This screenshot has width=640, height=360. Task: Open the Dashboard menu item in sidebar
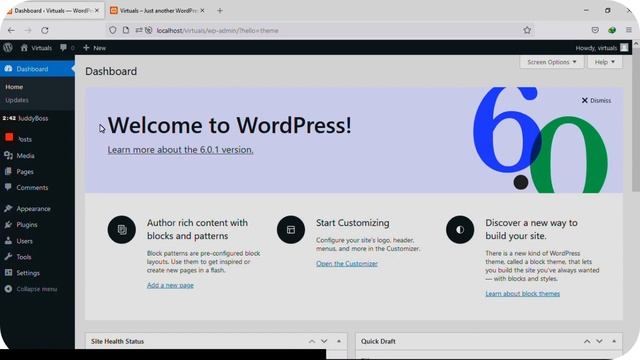pos(37,69)
